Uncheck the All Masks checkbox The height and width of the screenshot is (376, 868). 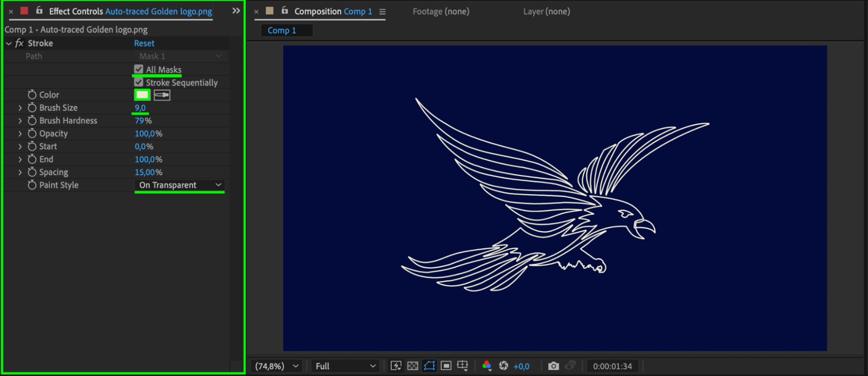(139, 70)
